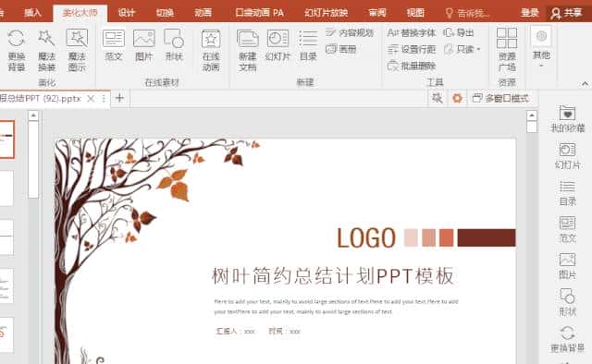Select the light pink square beside LOGO
This screenshot has height=364, width=592.
411,237
